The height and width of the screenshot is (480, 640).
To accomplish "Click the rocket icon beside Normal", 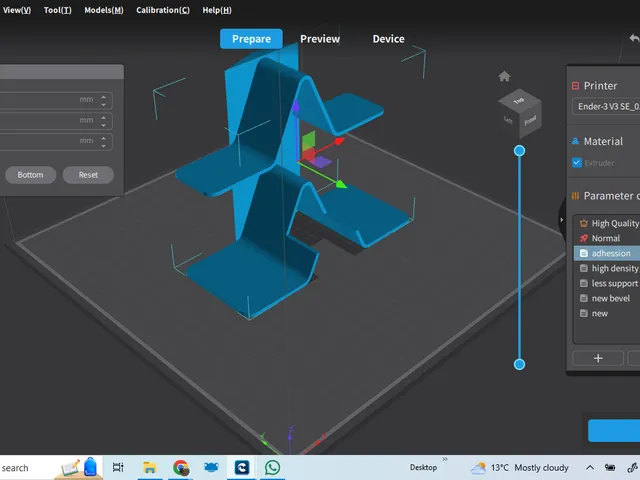I will pos(584,238).
